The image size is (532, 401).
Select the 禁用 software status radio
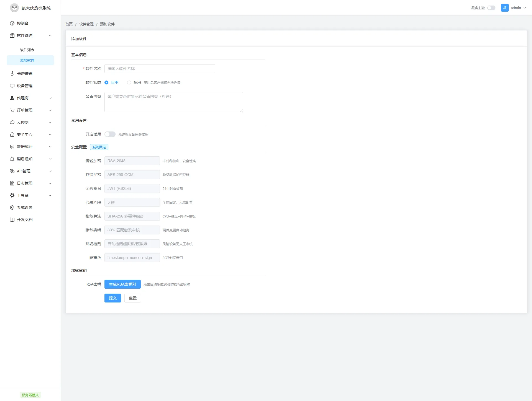pyautogui.click(x=129, y=82)
